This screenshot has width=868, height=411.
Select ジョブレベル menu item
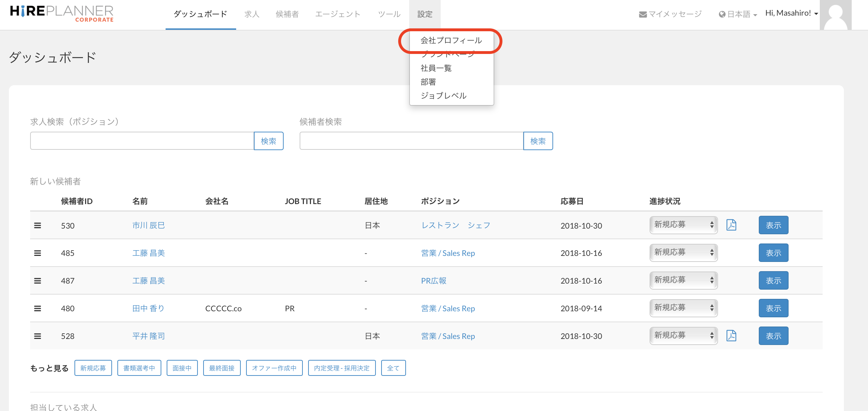click(443, 95)
